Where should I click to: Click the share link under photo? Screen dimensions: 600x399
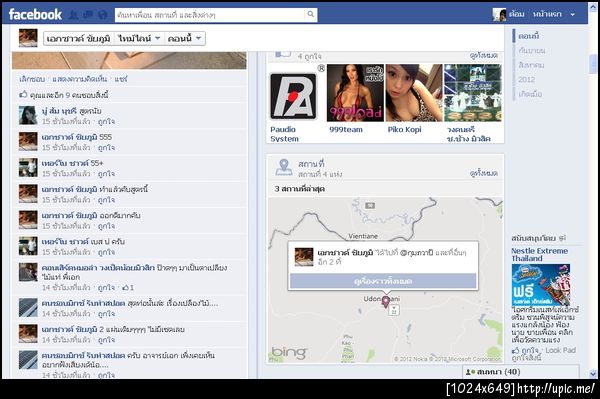[x=121, y=79]
